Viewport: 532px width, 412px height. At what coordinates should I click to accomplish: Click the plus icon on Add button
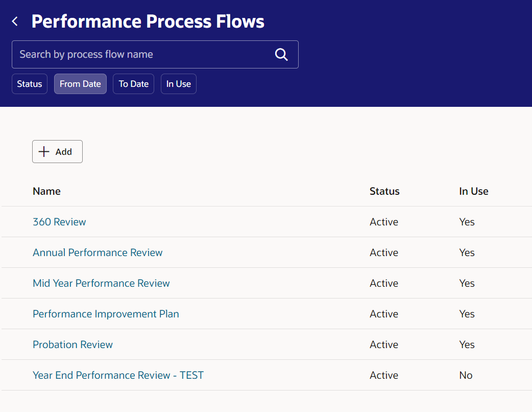click(44, 151)
